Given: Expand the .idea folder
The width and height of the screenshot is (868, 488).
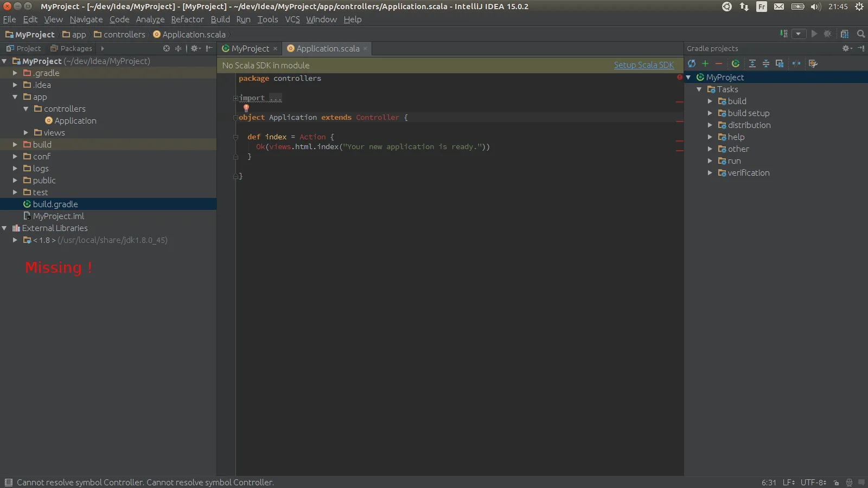Looking at the screenshot, I should (x=15, y=85).
